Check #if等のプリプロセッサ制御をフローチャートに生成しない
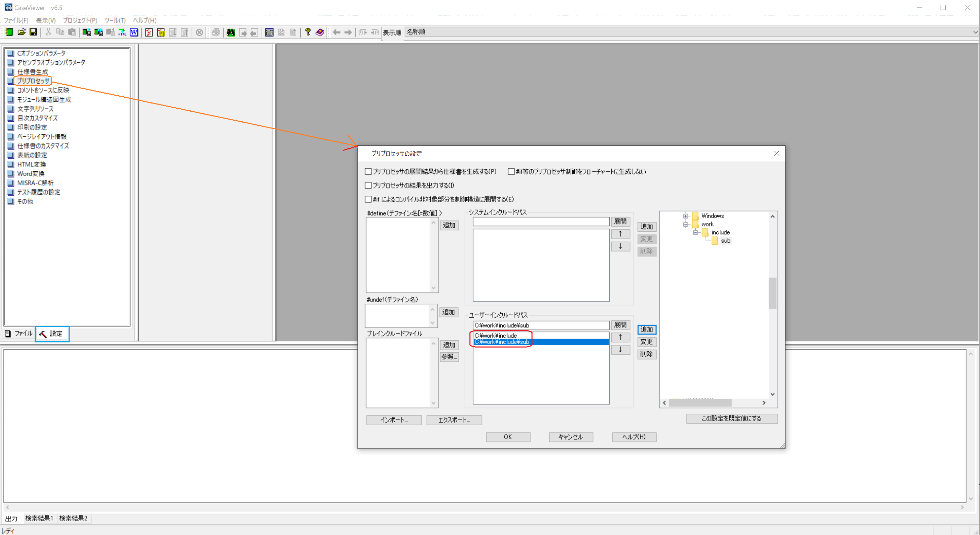The width and height of the screenshot is (980, 535). 511,171
